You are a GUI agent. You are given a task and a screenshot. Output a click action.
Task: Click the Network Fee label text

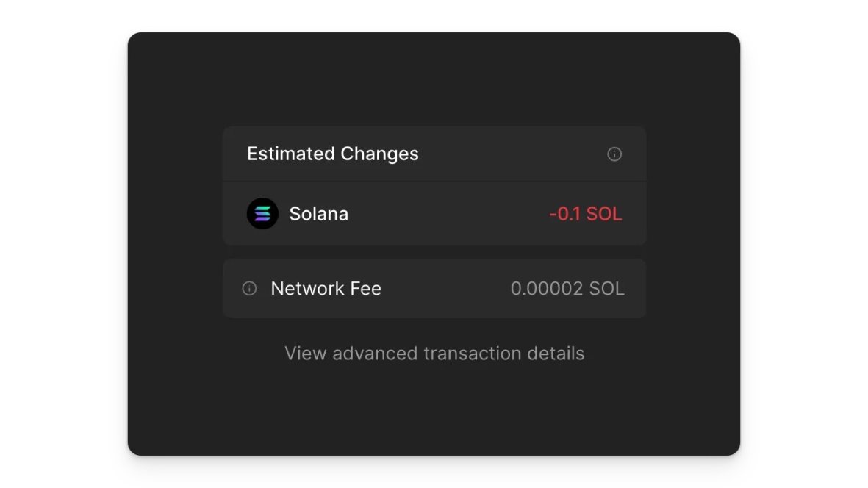[326, 289]
